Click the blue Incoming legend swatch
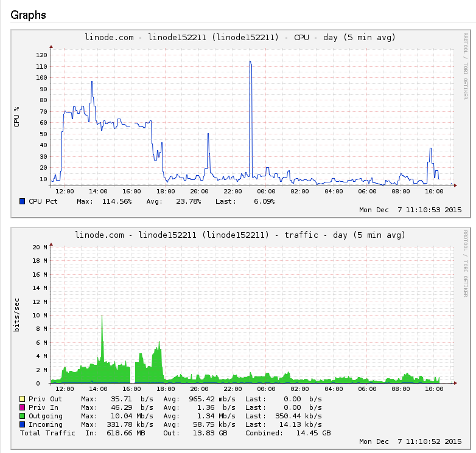This screenshot has height=453, width=476. point(23,424)
